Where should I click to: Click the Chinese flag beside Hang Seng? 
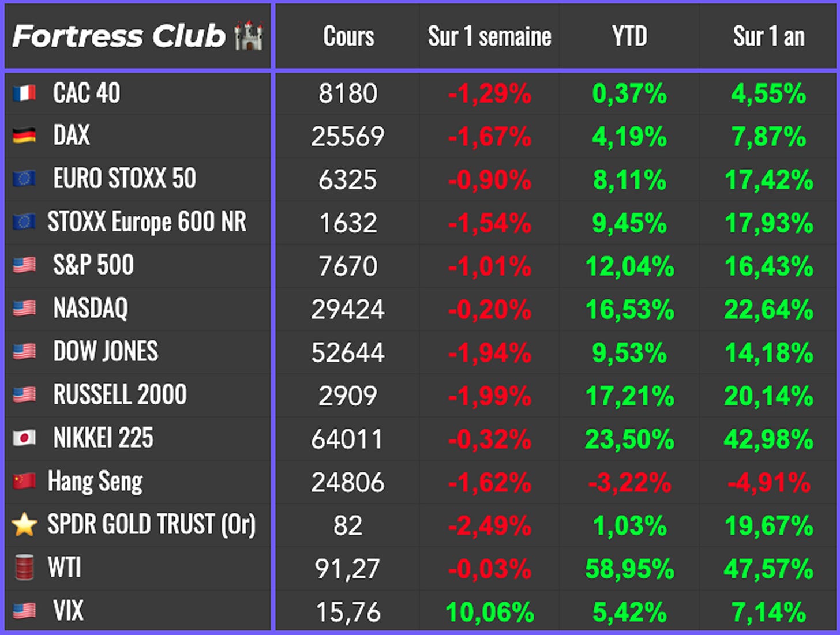[24, 480]
